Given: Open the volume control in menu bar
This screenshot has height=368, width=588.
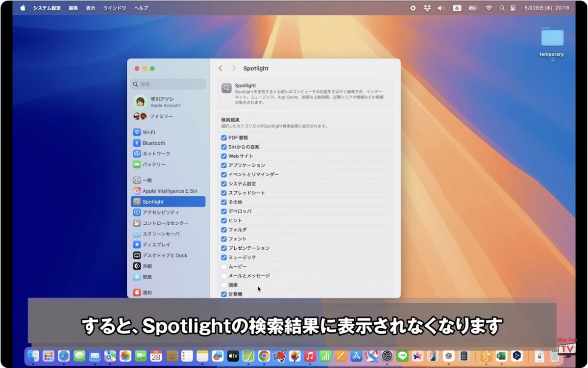Looking at the screenshot, I should click(441, 8).
